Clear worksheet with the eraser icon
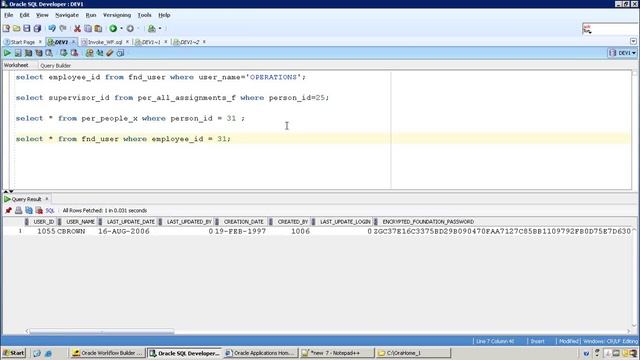The width and height of the screenshot is (640, 360). pyautogui.click(x=110, y=53)
